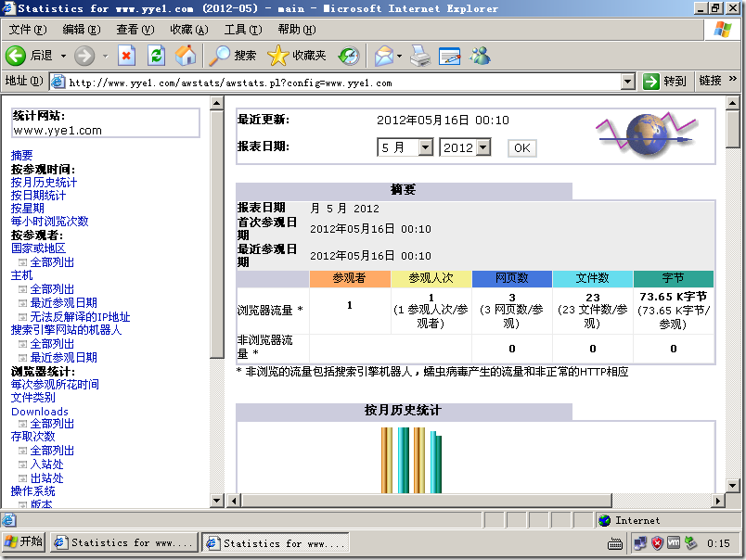This screenshot has width=746, height=560.
Task: Click the main frame scroll up arrow
Action: (x=732, y=103)
